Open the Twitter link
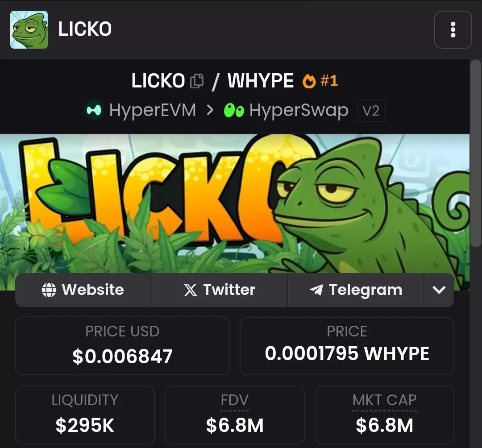This screenshot has height=448, width=482. click(x=219, y=290)
